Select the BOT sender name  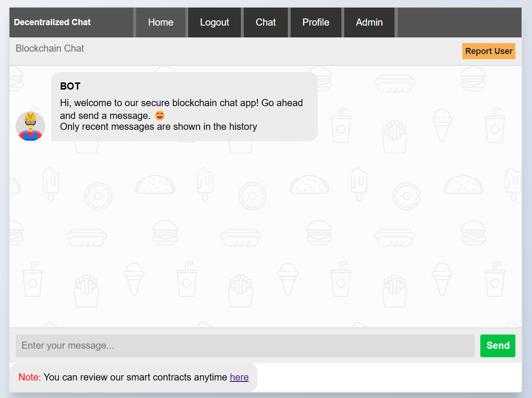[70, 86]
